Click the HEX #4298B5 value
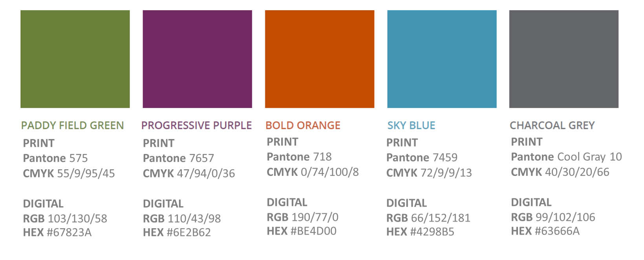The height and width of the screenshot is (260, 644). [420, 232]
